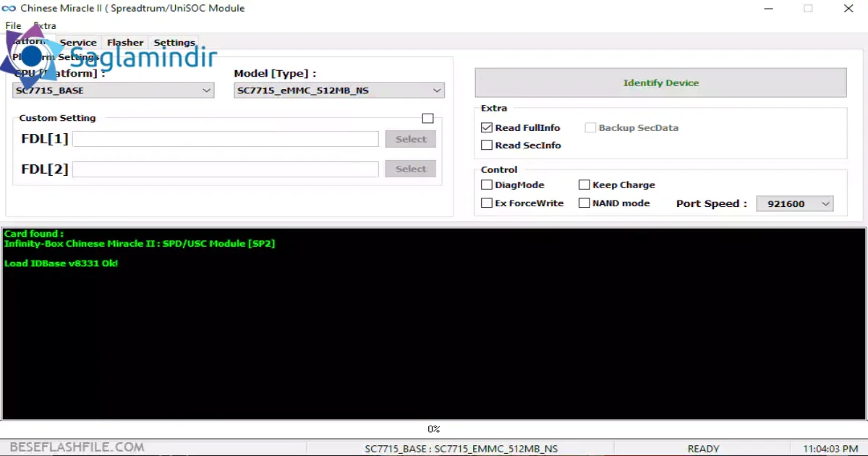Click the 'Load IDBase v8331 Ok!' log line

pyautogui.click(x=61, y=263)
